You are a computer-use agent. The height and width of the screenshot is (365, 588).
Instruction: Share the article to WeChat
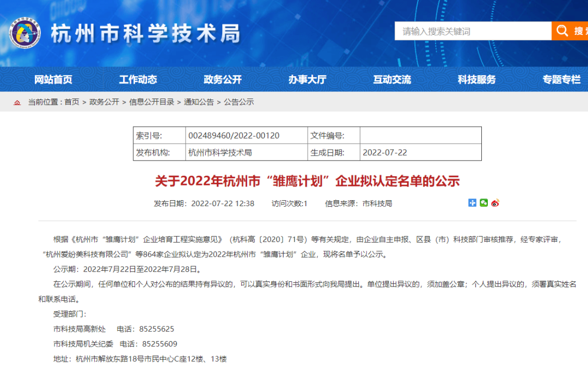click(483, 202)
